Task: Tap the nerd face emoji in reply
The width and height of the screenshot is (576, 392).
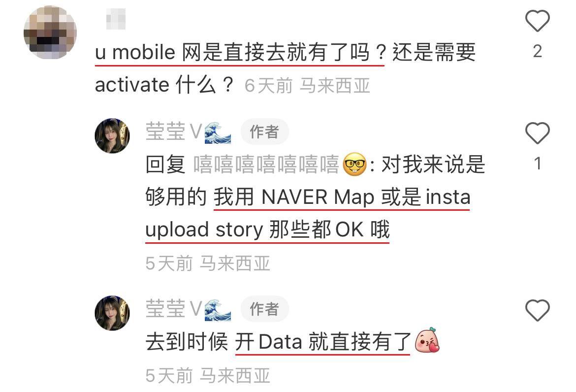Action: tap(354, 164)
